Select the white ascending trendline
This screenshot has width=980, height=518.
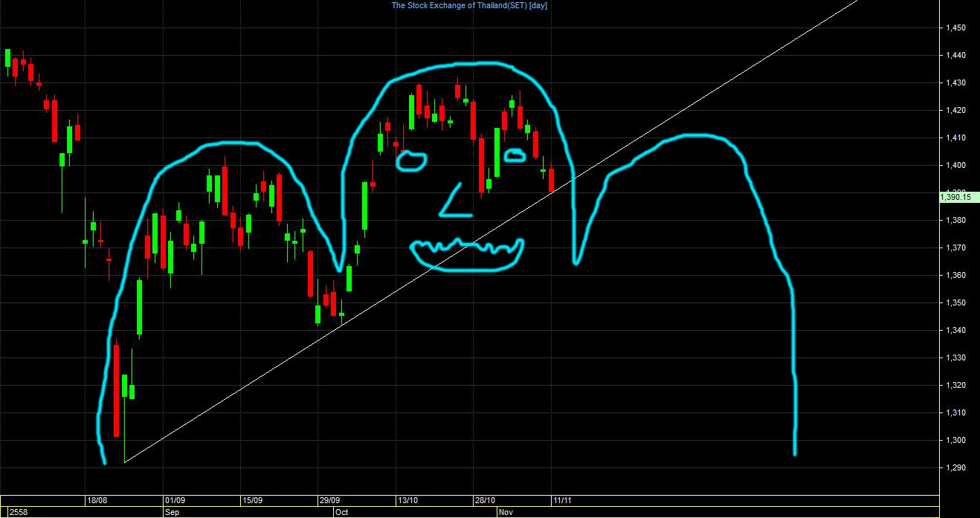tap(491, 232)
